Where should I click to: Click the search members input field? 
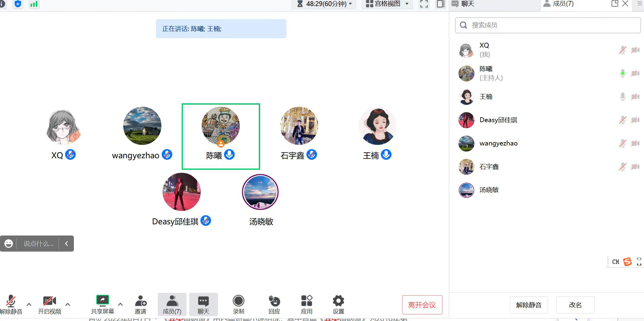(551, 25)
